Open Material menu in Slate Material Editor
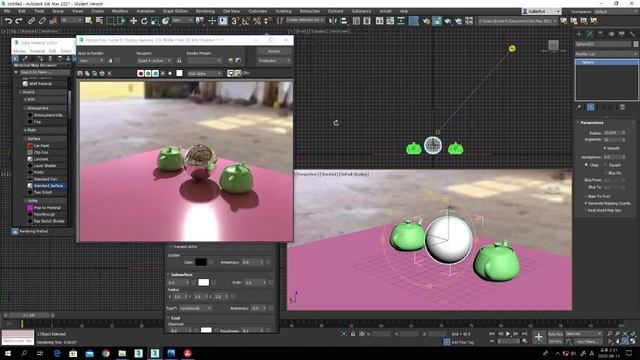This screenshot has width=640, height=360. click(x=37, y=51)
